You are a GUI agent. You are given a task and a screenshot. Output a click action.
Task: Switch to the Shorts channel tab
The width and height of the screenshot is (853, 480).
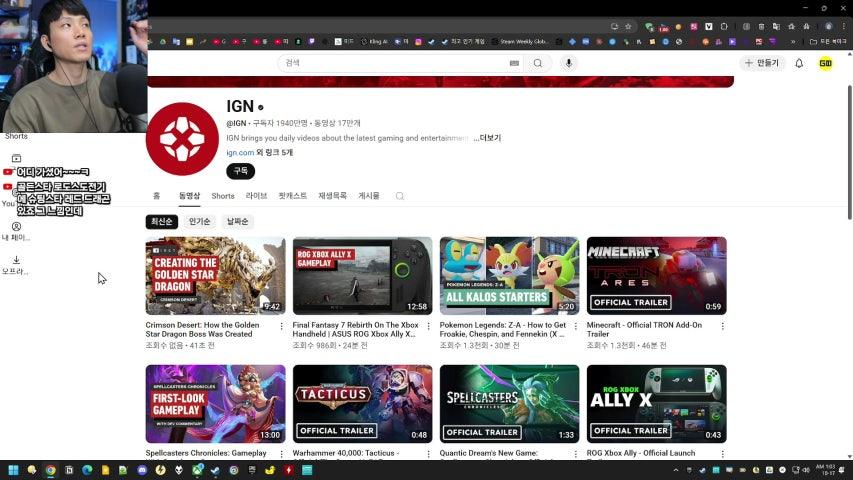click(222, 195)
